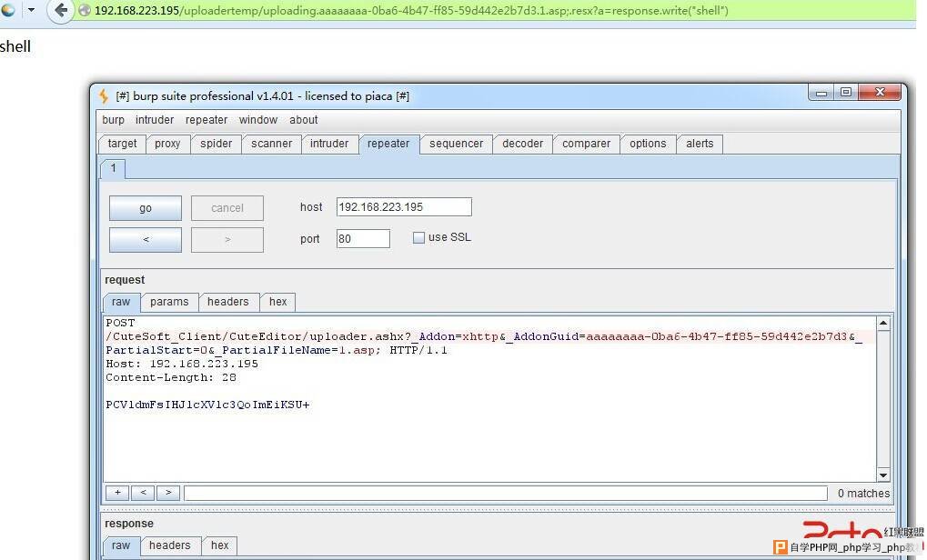Open the about menu
Viewport: 927px width, 560px height.
coord(303,120)
